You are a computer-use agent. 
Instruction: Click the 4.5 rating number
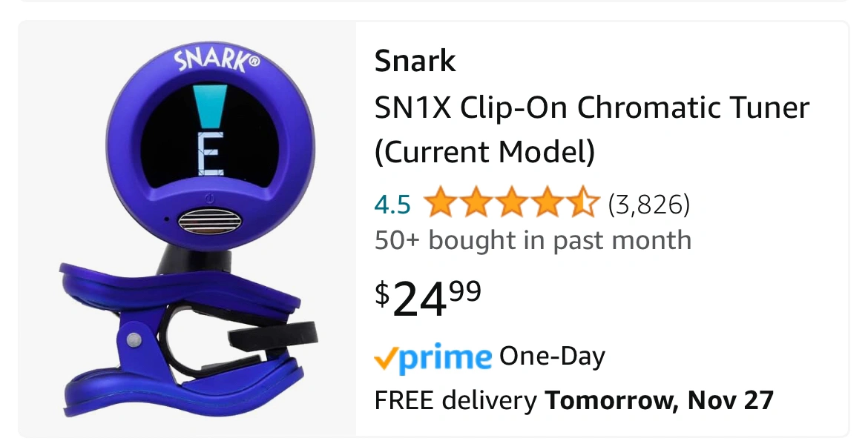(392, 205)
